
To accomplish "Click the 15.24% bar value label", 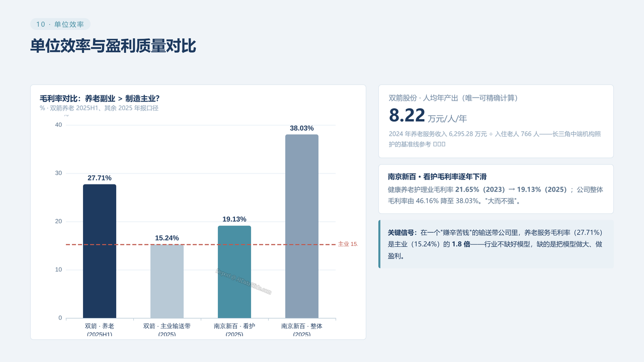I will pyautogui.click(x=167, y=238).
